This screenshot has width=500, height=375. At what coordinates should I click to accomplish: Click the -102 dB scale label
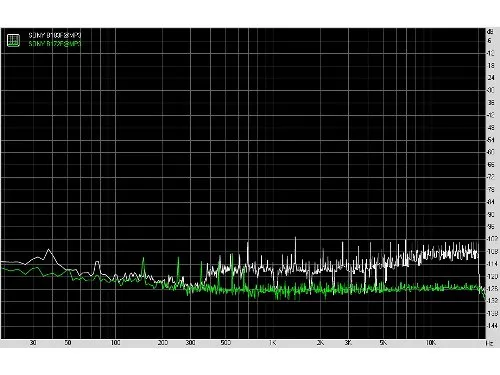point(492,239)
